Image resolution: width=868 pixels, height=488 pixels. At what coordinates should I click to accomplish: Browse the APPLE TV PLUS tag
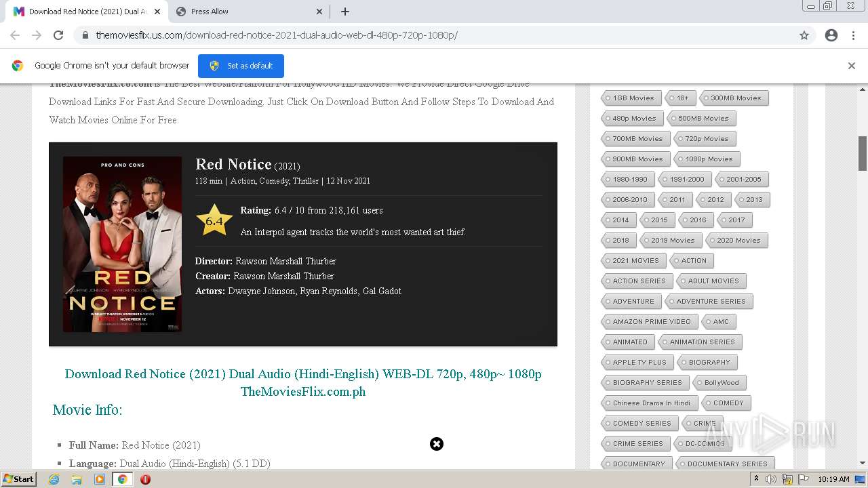(x=636, y=363)
